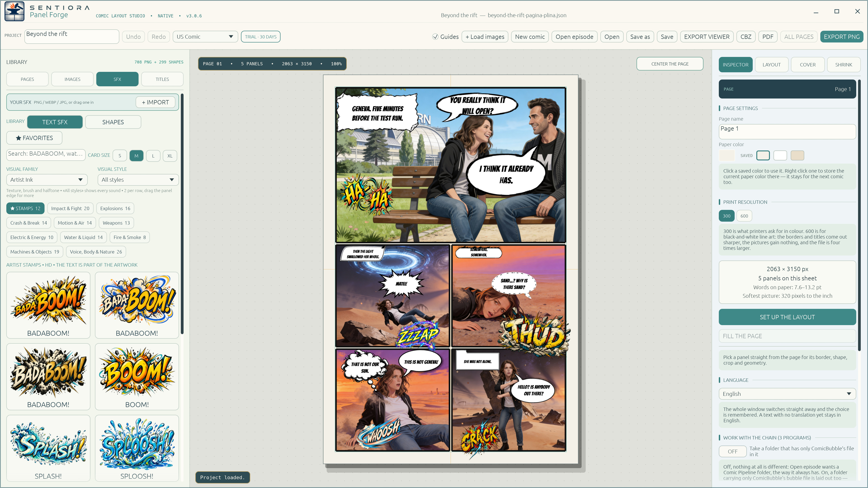Switch library to SHAPES
The height and width of the screenshot is (488, 868).
(113, 122)
